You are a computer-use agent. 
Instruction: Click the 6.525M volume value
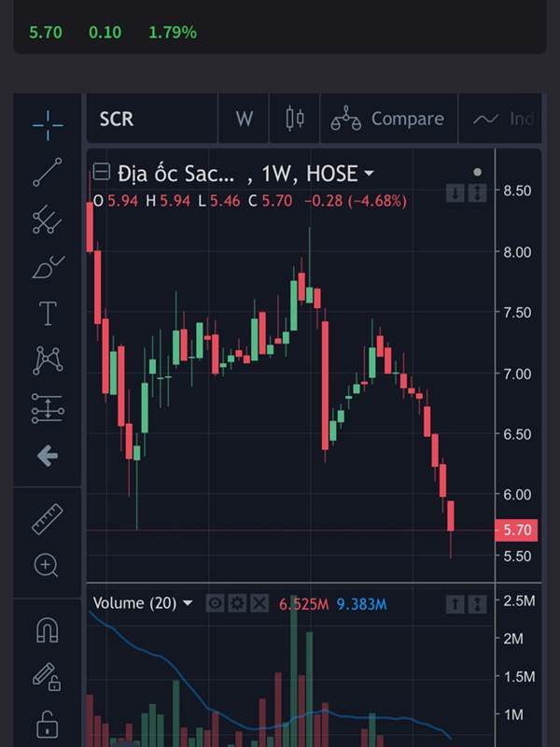[304, 604]
